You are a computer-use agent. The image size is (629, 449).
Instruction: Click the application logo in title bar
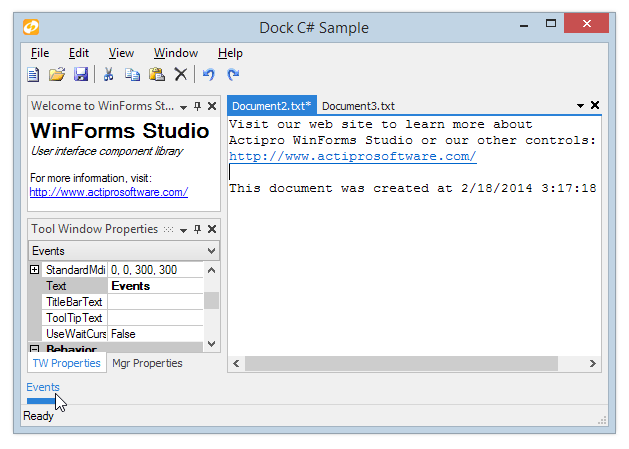[x=31, y=27]
